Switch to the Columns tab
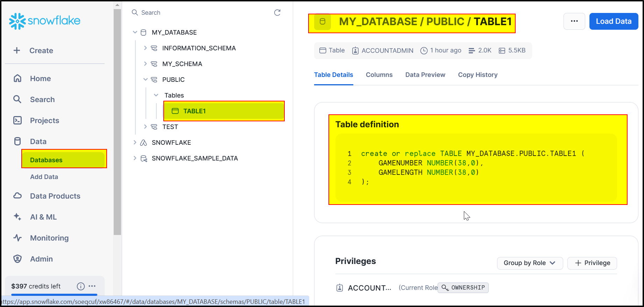 (379, 75)
